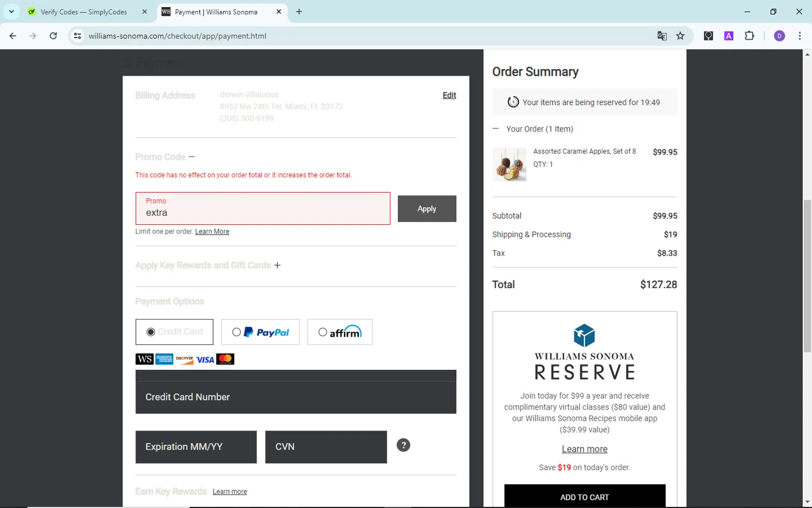This screenshot has height=508, width=812.
Task: Click the caramel apples product thumbnail
Action: coord(509,164)
